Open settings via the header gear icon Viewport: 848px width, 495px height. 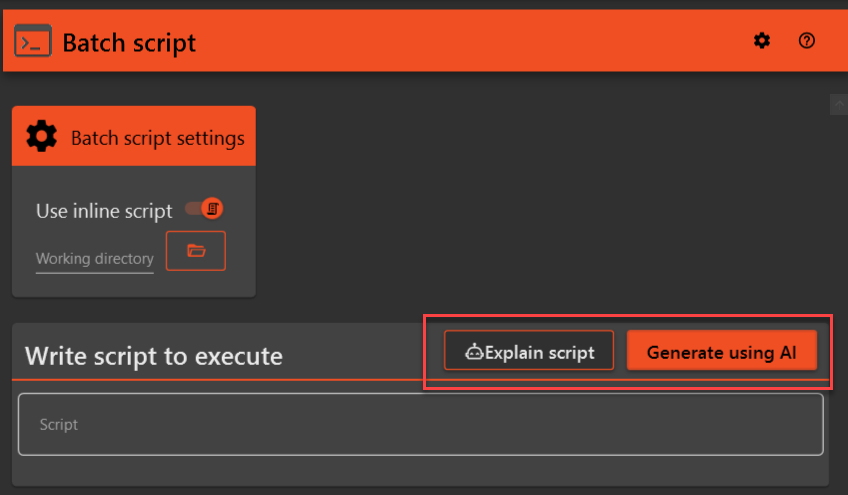[x=762, y=41]
